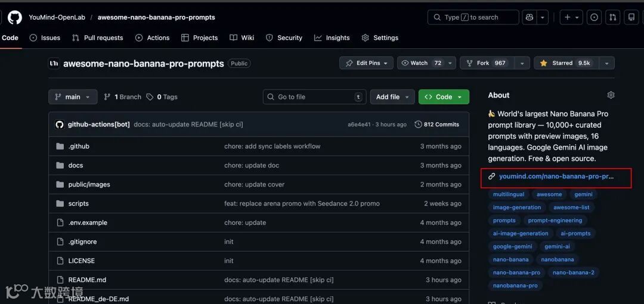The image size is (644, 304).
Task: Open commit 'feat: replace arena promo with Seedance 2.0 promo'
Action: (x=302, y=204)
